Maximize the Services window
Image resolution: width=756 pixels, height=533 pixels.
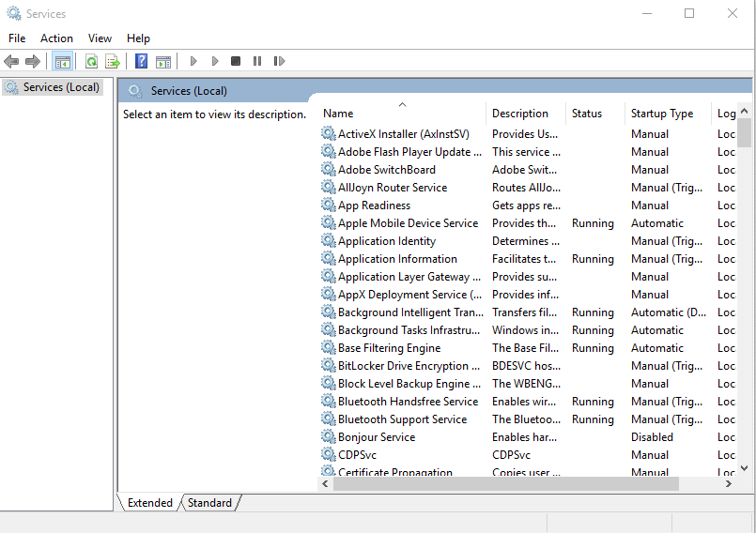pos(689,13)
